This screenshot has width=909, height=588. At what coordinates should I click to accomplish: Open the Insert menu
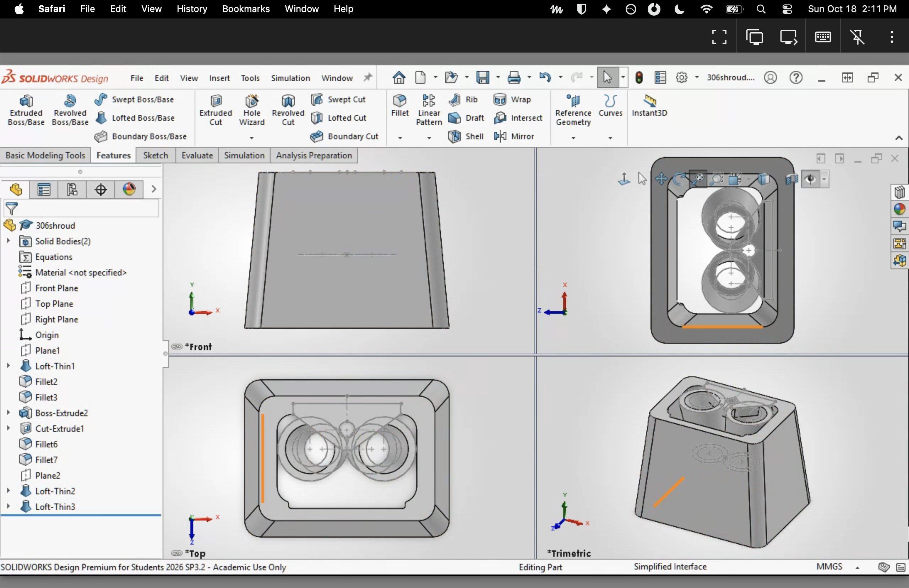pyautogui.click(x=219, y=78)
